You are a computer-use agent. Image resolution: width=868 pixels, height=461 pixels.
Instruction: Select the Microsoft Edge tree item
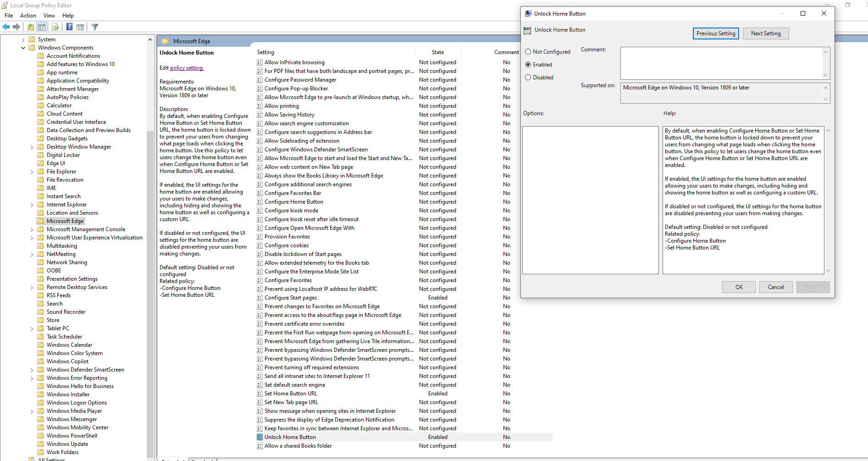click(x=65, y=221)
